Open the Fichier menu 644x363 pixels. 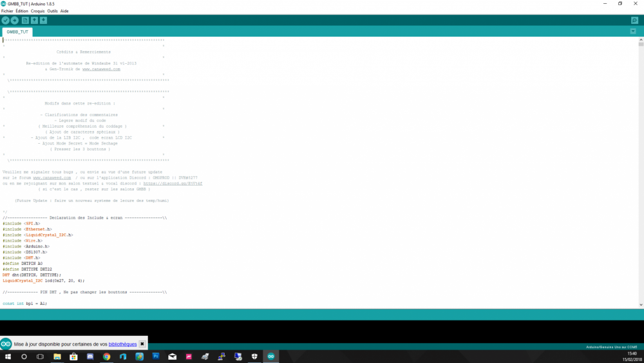click(7, 11)
